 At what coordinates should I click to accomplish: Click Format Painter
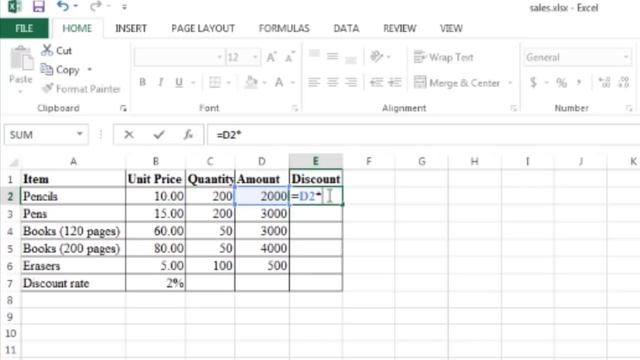82,89
